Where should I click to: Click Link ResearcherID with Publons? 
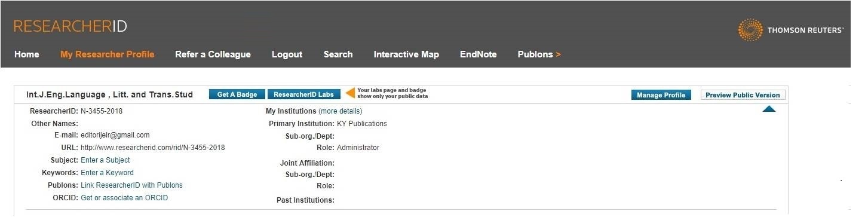coord(131,185)
